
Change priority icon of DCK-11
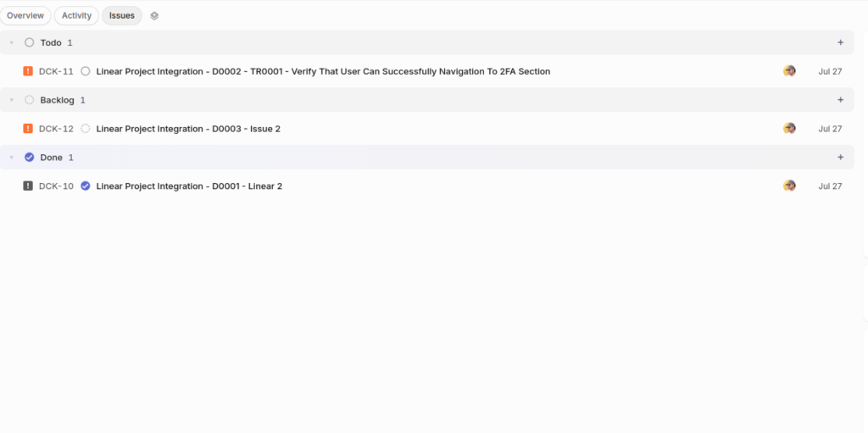pos(28,71)
